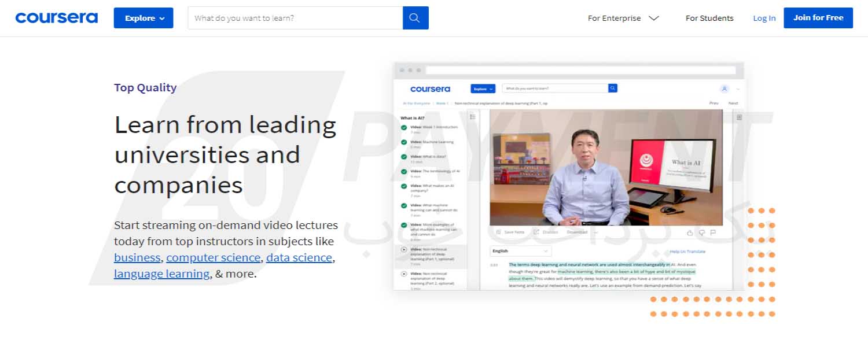The width and height of the screenshot is (868, 351).
Task: Click the search field inside the course preview
Action: tap(555, 88)
